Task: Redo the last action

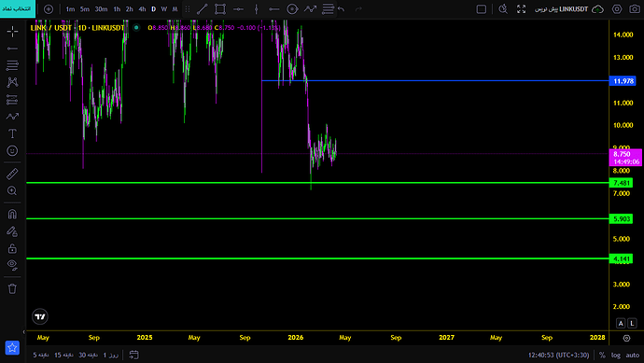Action: pos(358,9)
